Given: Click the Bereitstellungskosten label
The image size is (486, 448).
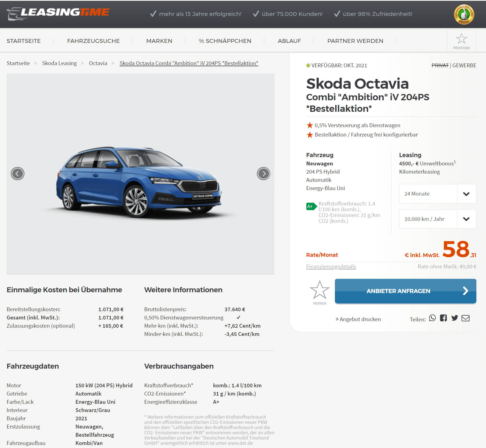Looking at the screenshot, I should (x=34, y=309).
